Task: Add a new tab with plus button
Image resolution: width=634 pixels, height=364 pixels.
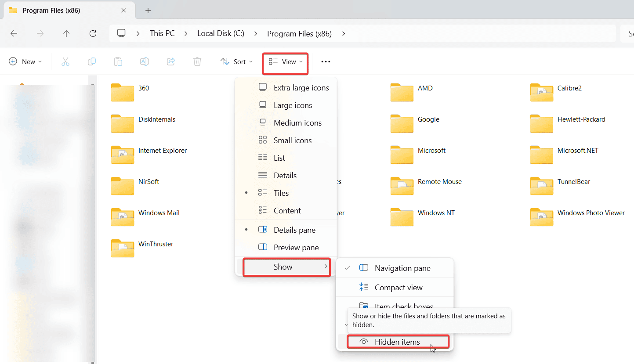Action: 148,11
